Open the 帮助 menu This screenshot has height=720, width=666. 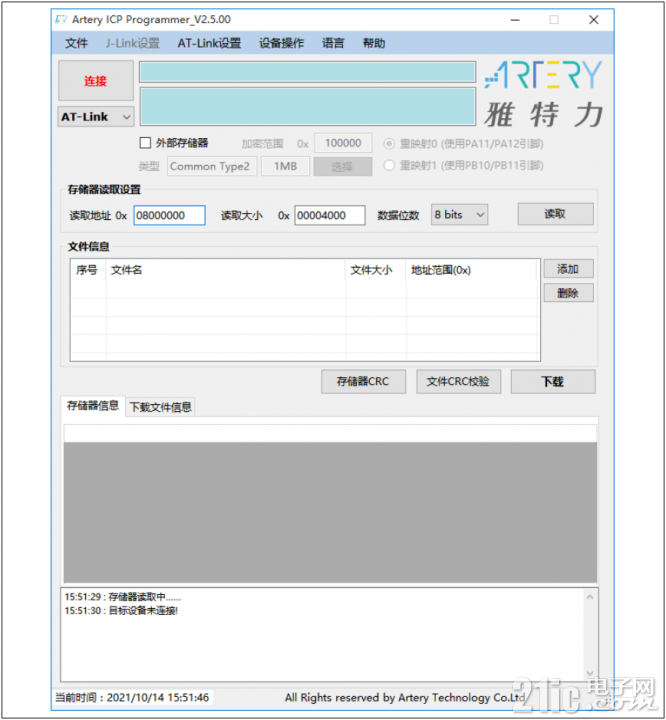pos(374,43)
